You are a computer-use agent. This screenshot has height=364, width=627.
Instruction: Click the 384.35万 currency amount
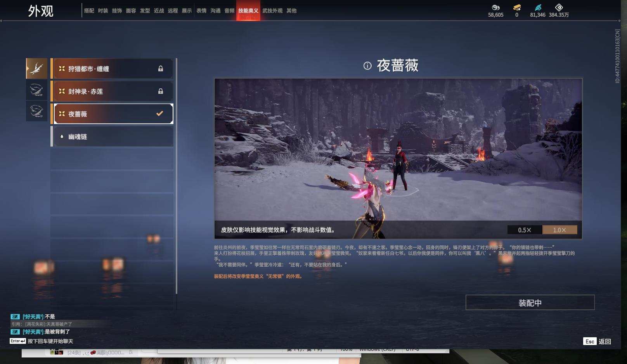[x=559, y=15]
